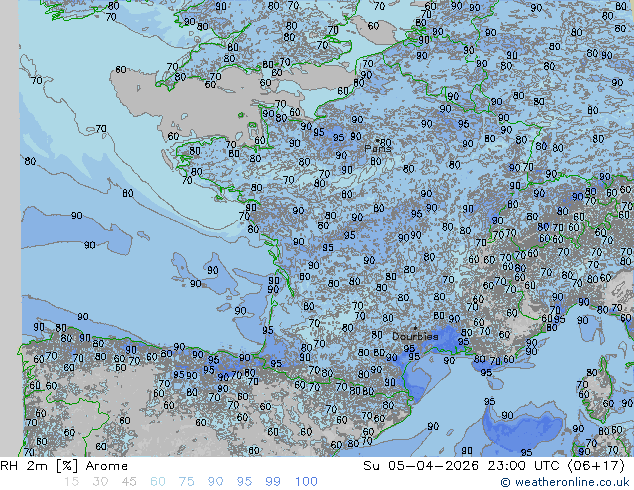Select the 30 legend color value
This screenshot has height=490, width=634.
tap(100, 481)
